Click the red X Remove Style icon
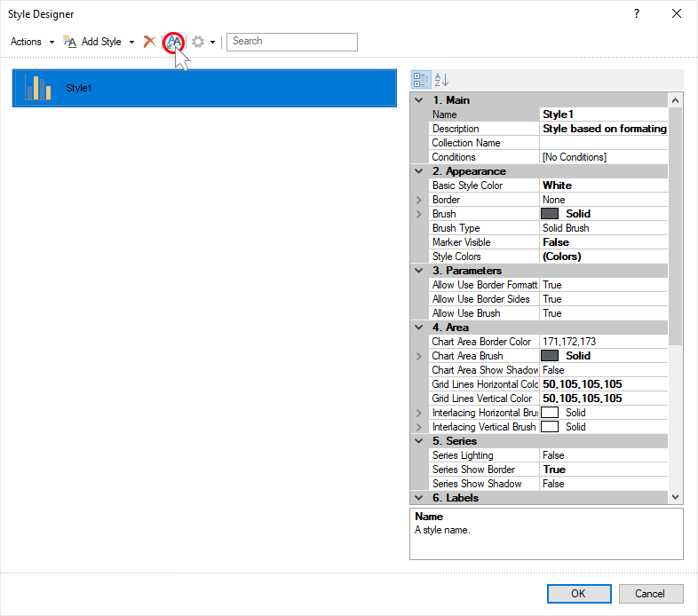 coord(149,42)
